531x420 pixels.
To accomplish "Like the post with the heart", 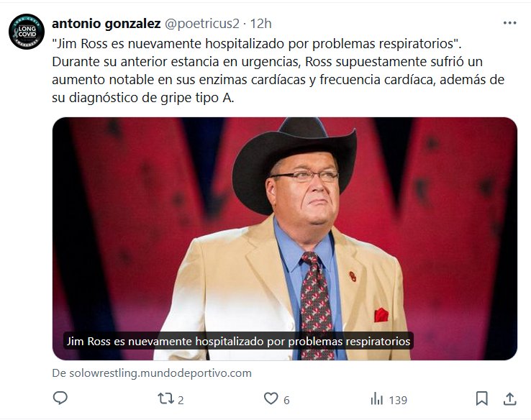I will pyautogui.click(x=271, y=398).
